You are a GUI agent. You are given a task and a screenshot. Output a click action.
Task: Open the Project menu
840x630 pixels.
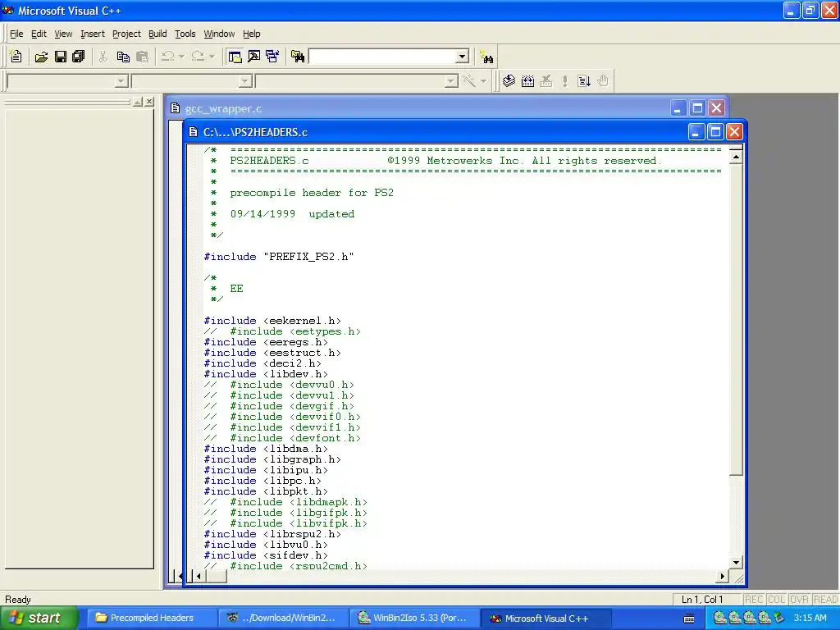[x=126, y=34]
